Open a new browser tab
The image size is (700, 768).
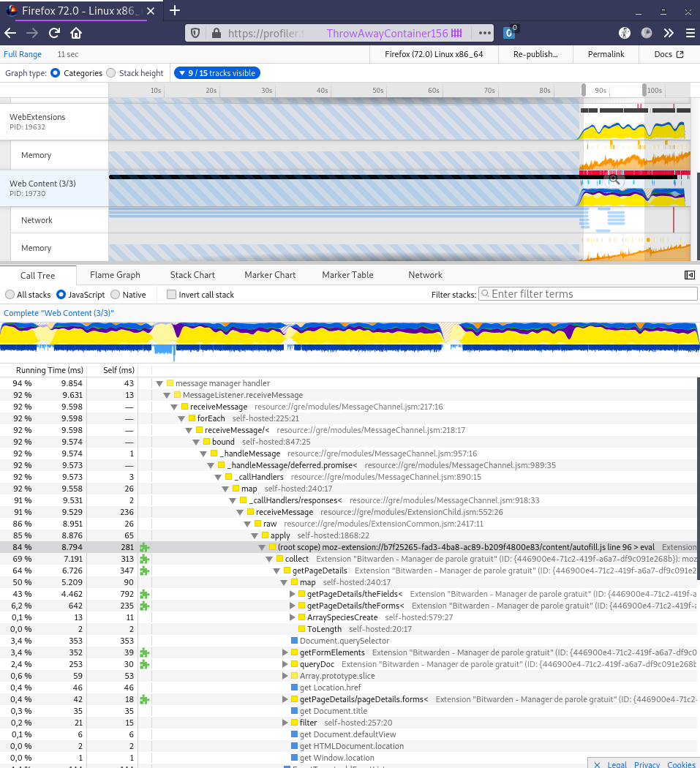point(175,10)
